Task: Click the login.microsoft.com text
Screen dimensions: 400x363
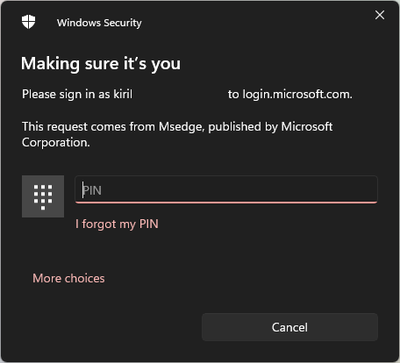Action: coord(297,95)
